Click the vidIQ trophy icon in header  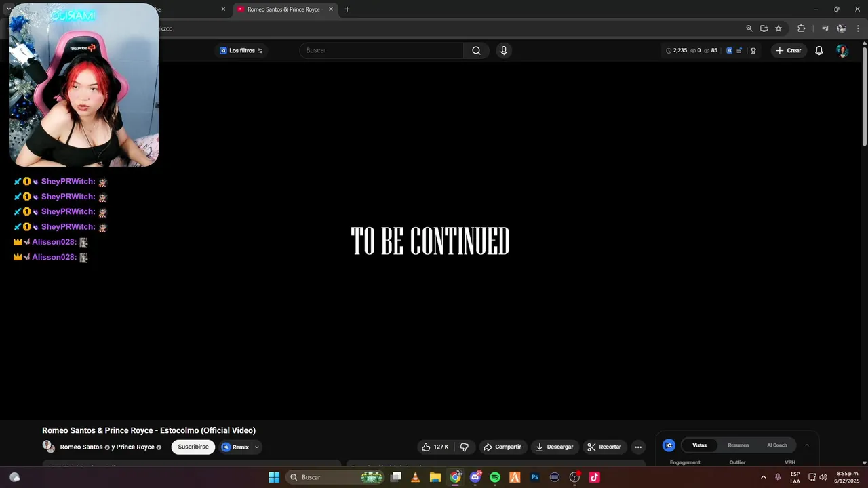[753, 51]
